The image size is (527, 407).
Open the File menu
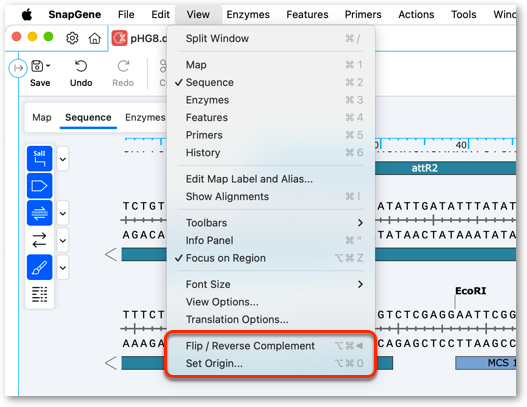pyautogui.click(x=126, y=14)
